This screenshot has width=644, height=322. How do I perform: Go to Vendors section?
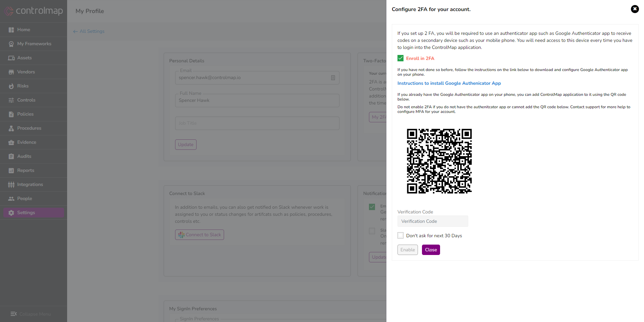click(34, 72)
